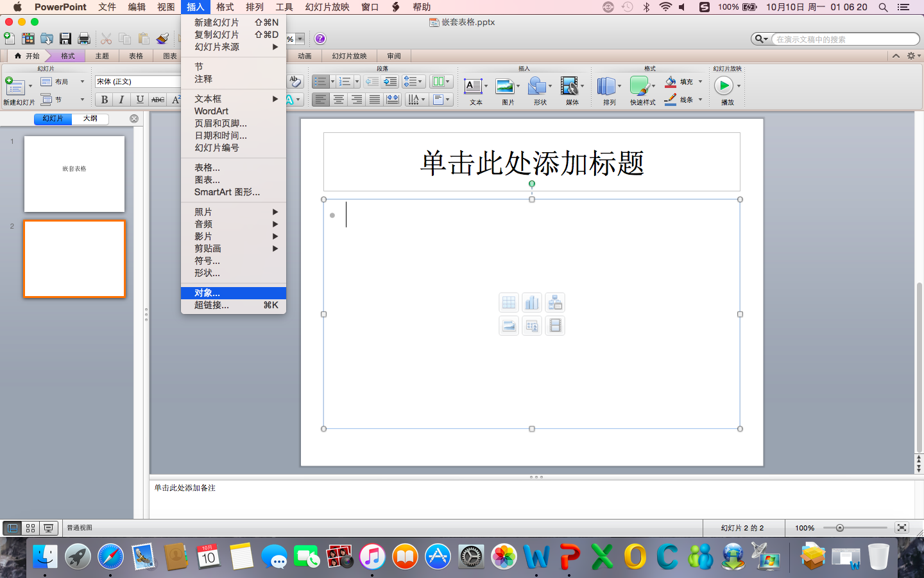Choose 超链接... from the Insert menu
This screenshot has height=578, width=924.
coord(234,305)
